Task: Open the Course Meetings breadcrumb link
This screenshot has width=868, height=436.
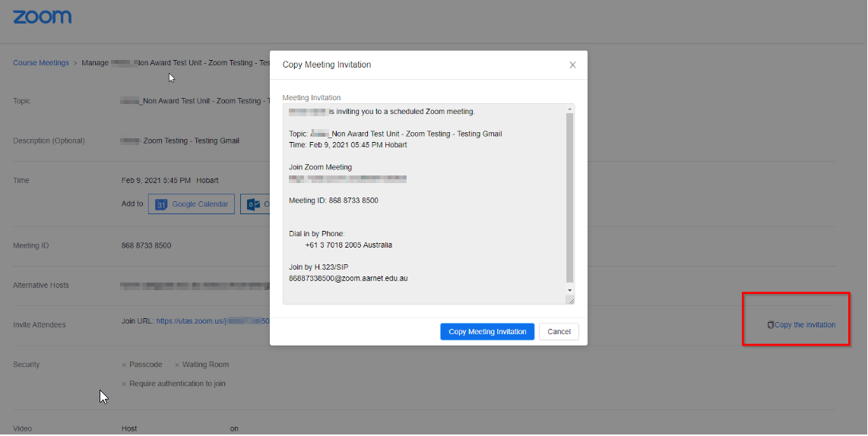Action: click(41, 63)
